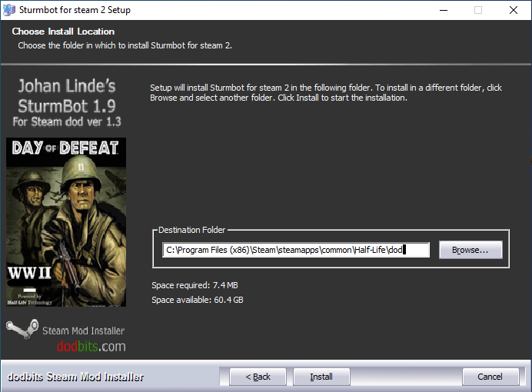
Task: Cancel the Sturmbot setup
Action: (x=490, y=377)
